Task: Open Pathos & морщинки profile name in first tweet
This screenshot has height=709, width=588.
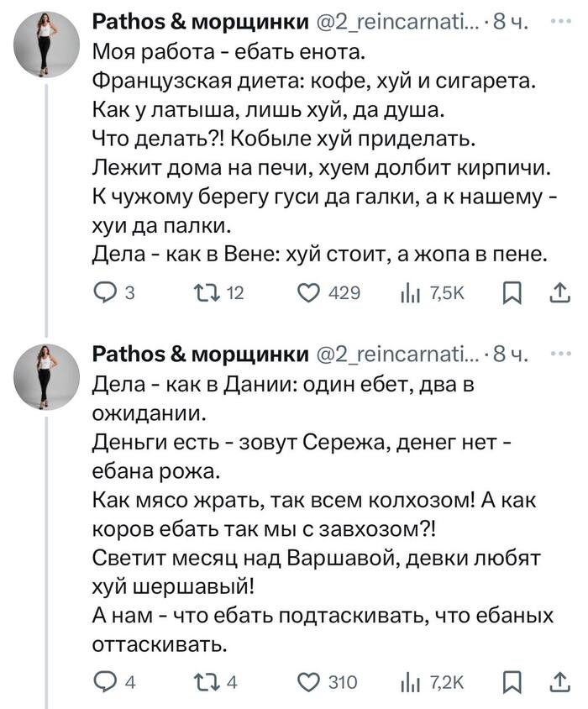Action: tap(201, 23)
